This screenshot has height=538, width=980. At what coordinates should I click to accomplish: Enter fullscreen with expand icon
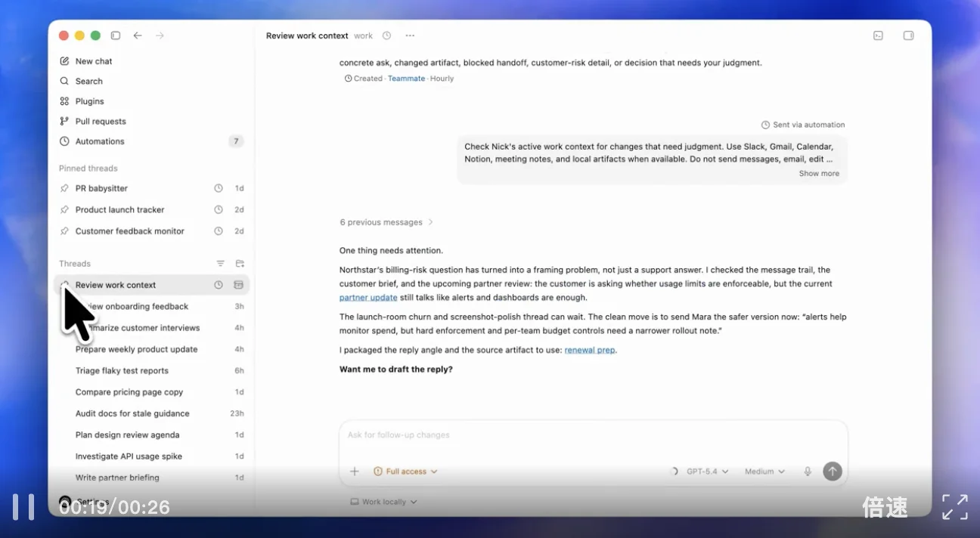955,507
